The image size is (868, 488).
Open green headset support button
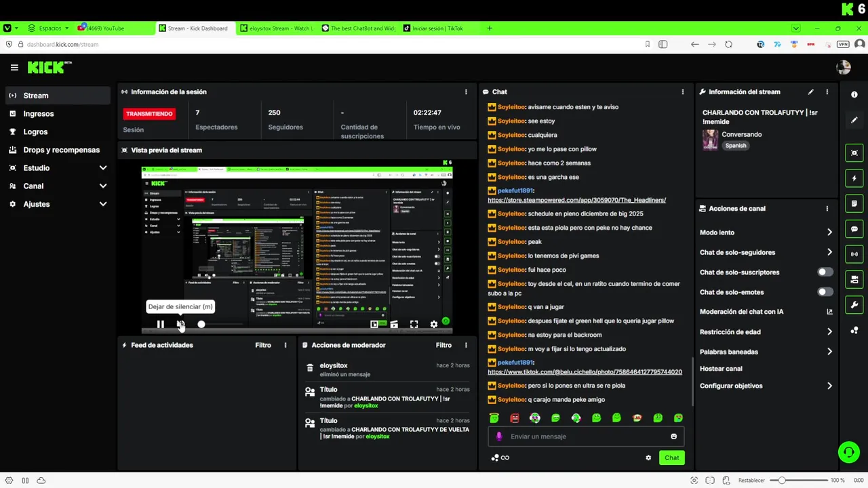(x=848, y=453)
